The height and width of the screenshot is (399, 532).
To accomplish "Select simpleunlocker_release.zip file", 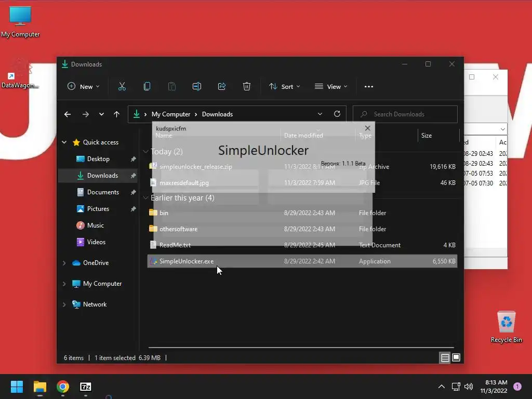I will 302,167.
